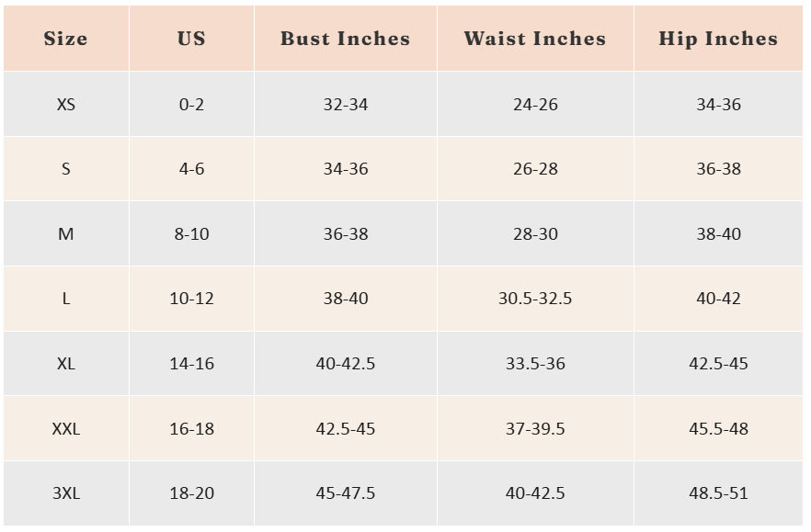Select US size 8-10 cell
This screenshot has width=811, height=532.
click(x=191, y=234)
